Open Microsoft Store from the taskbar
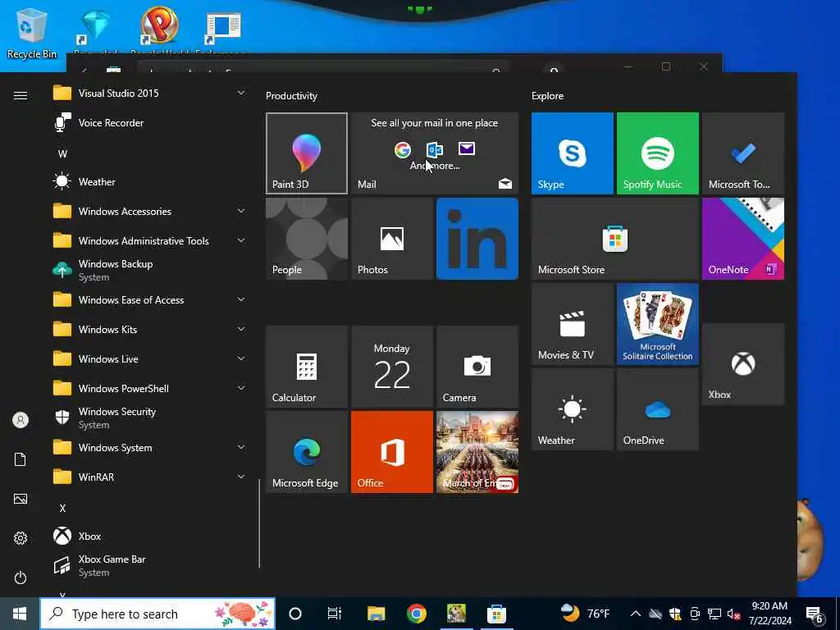The image size is (840, 630). pyautogui.click(x=496, y=614)
